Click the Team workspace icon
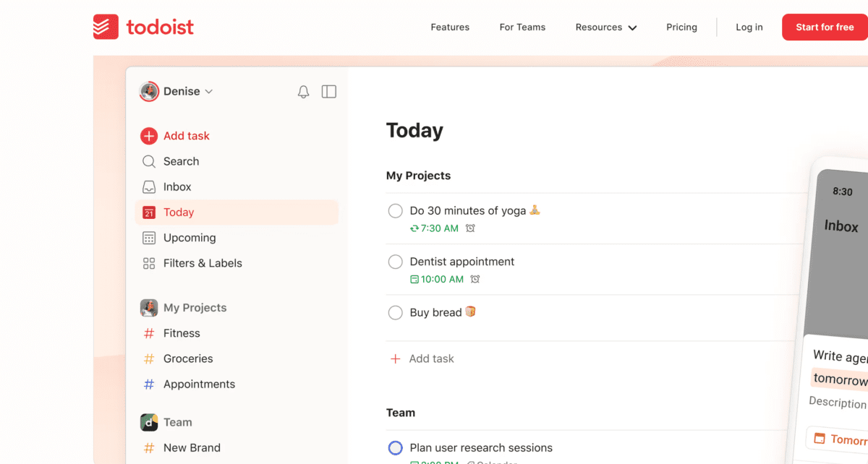The image size is (868, 464). coord(149,422)
